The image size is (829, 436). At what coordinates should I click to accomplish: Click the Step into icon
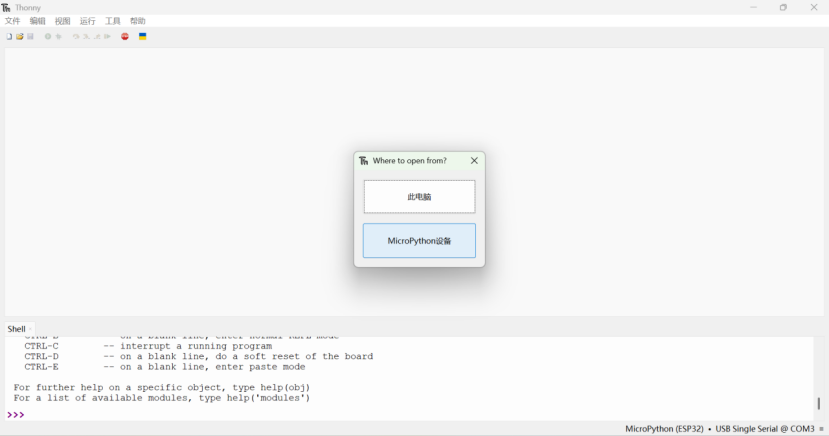tap(86, 36)
